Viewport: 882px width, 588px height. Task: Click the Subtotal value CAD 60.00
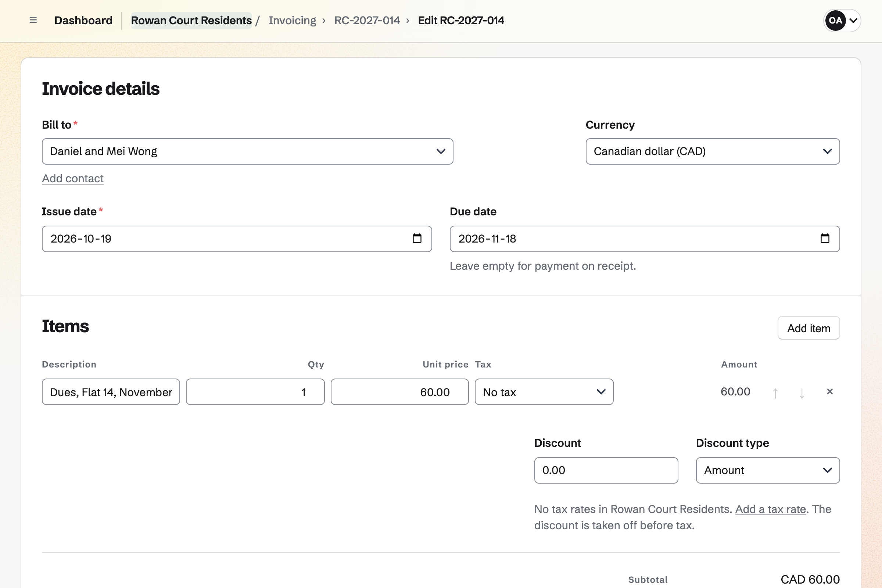pyautogui.click(x=810, y=580)
